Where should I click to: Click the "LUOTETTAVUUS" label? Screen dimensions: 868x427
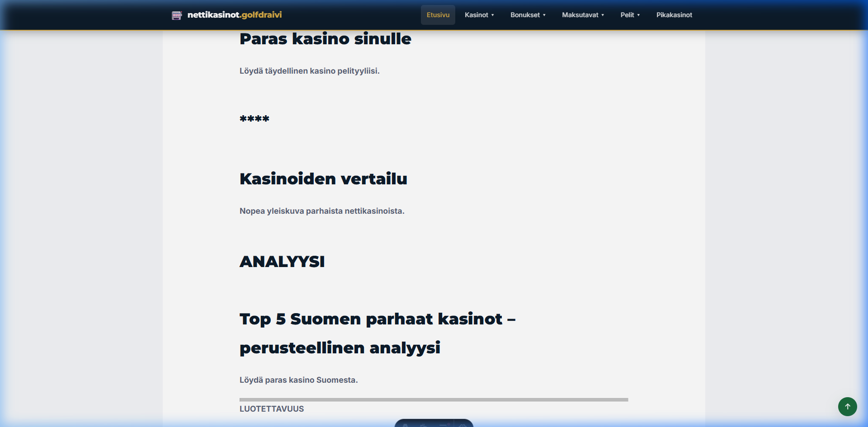click(272, 409)
